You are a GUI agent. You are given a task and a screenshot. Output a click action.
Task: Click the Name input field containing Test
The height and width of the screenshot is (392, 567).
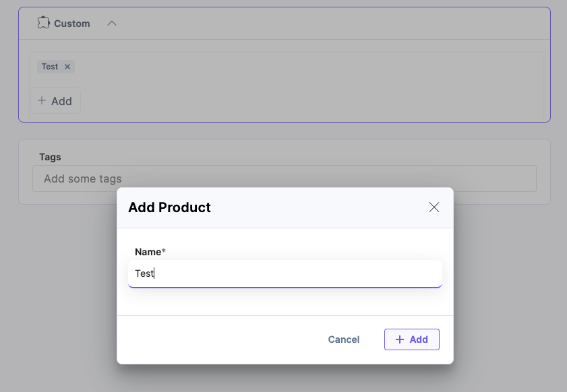285,273
